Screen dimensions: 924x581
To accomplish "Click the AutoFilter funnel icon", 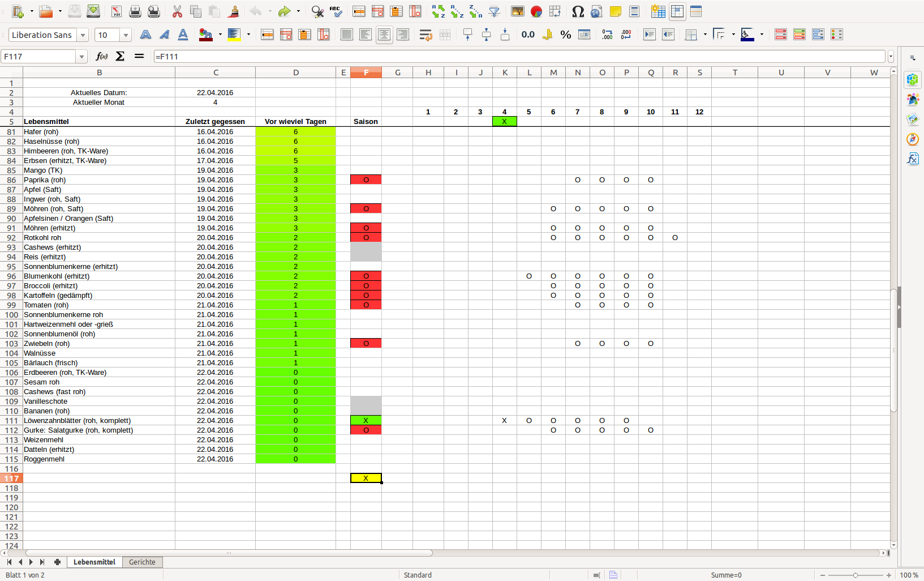I will coord(495,11).
